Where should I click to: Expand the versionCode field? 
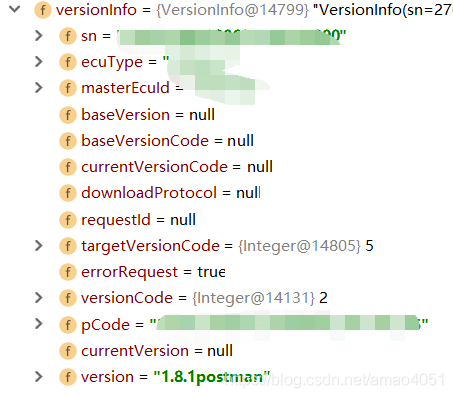tap(39, 298)
